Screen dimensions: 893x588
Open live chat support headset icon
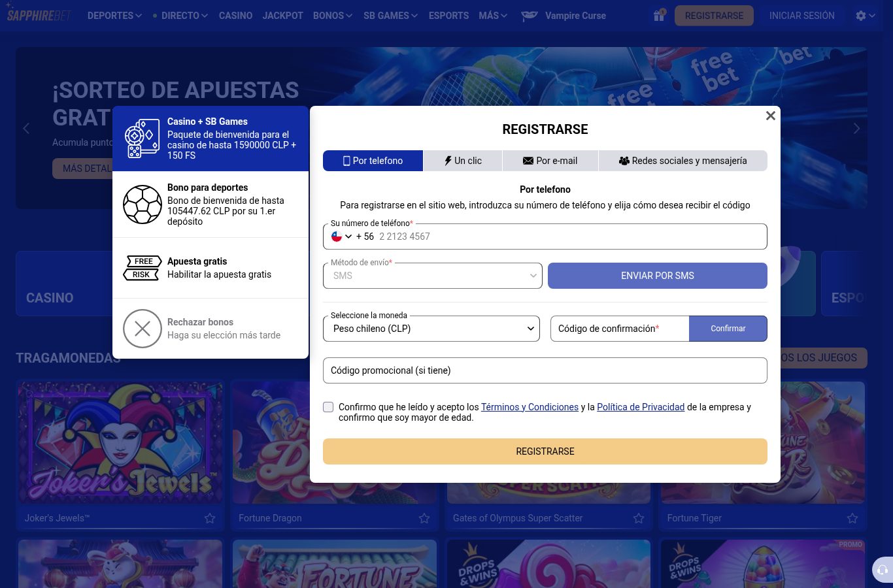883,570
